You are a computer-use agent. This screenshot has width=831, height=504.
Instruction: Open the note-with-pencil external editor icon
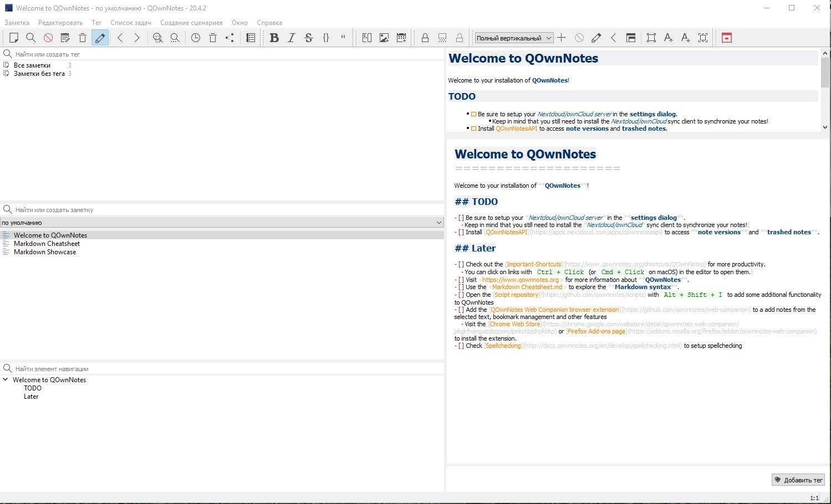[x=65, y=38]
